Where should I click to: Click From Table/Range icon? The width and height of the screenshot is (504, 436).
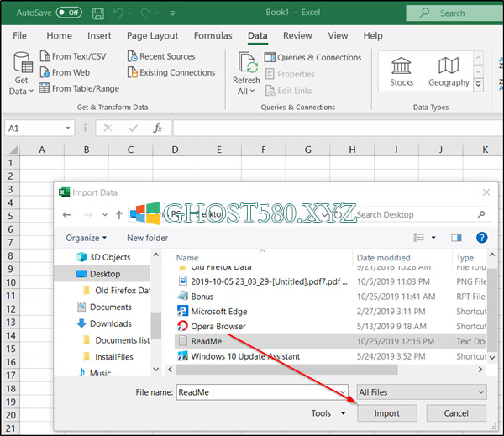[44, 87]
